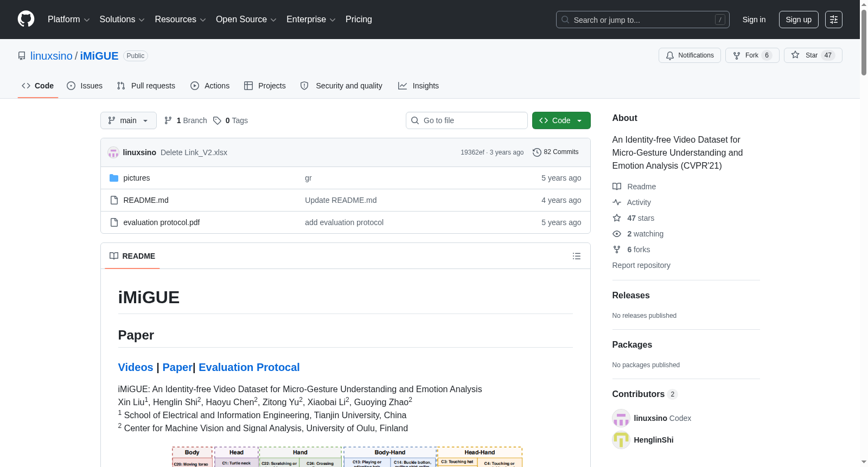
Task: Open the Insights tab
Action: point(418,86)
